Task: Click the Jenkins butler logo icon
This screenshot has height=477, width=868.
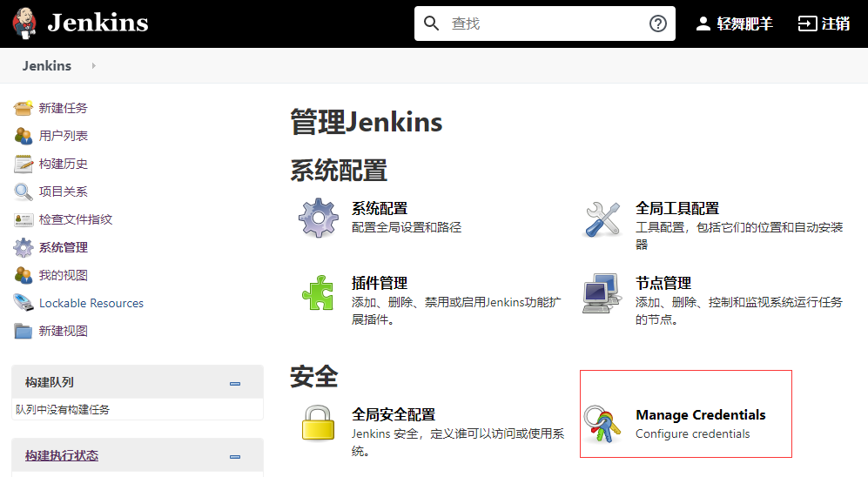Action: (24, 24)
